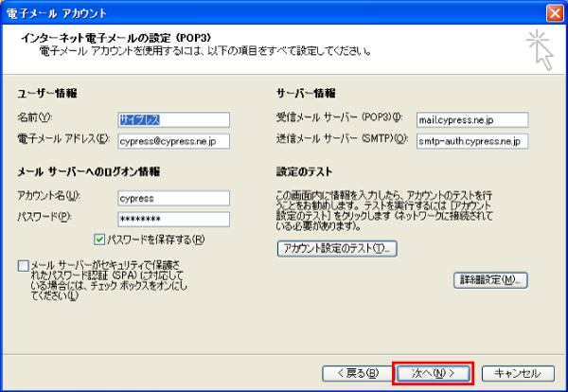
Task: Click the email address field
Action: point(174,141)
